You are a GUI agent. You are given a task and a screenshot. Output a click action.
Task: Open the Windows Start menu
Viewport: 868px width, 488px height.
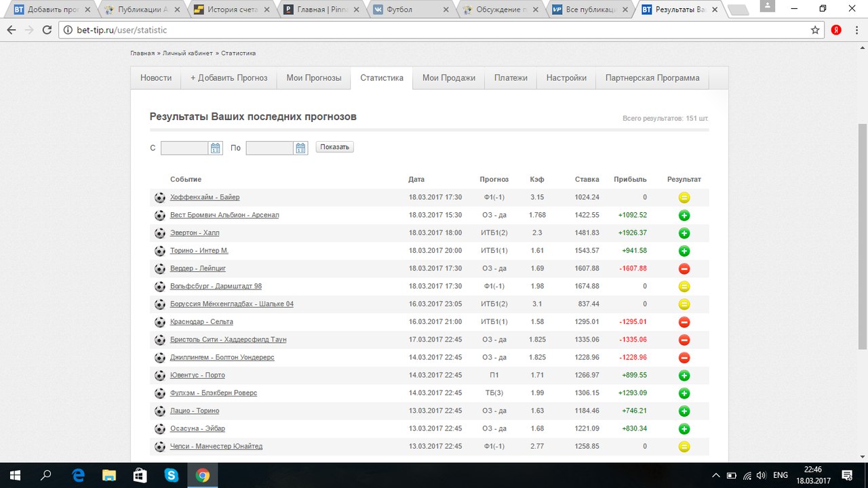[15, 475]
